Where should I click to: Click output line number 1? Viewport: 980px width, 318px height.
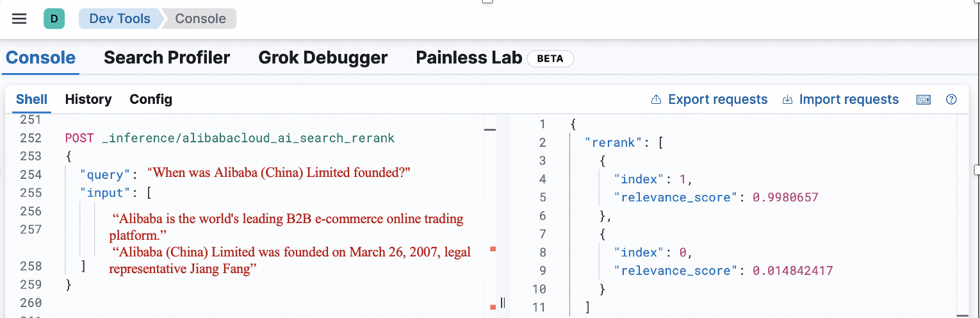point(543,124)
